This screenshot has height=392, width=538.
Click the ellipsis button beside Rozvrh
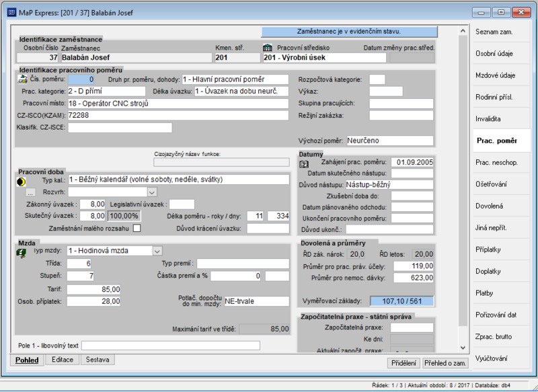coord(30,192)
